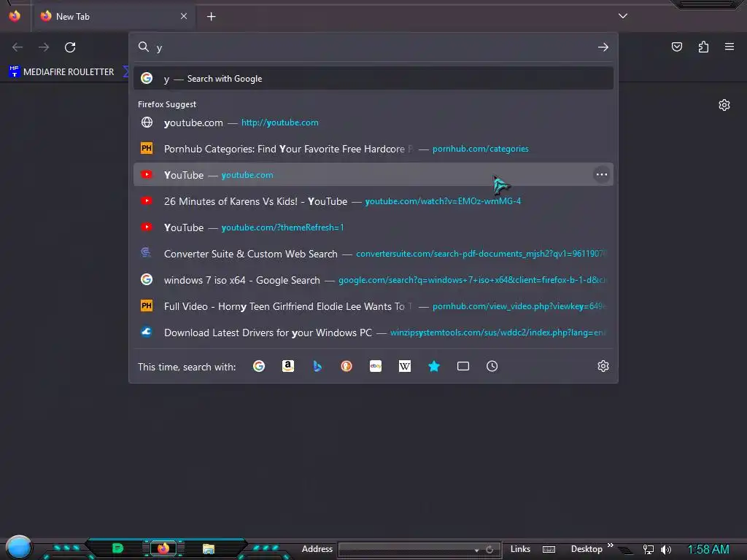Open YouTube themeRefresh suggestion
Screen dimensions: 747x560
tap(373, 227)
